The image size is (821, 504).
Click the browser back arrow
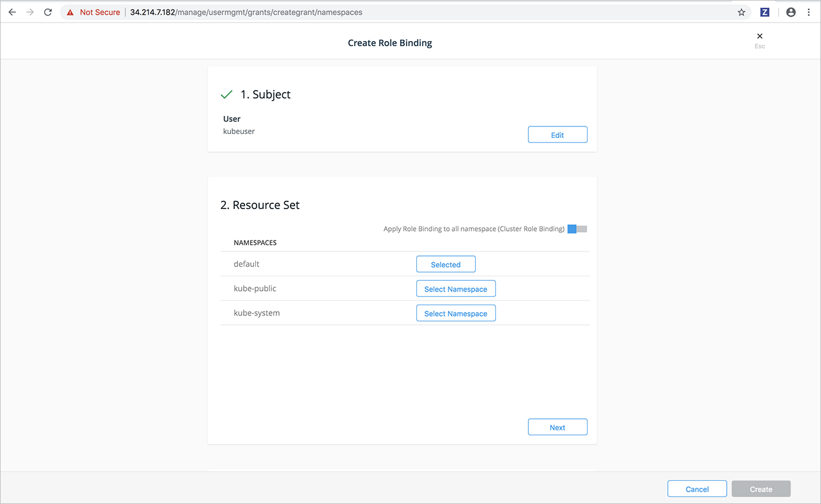(12, 12)
